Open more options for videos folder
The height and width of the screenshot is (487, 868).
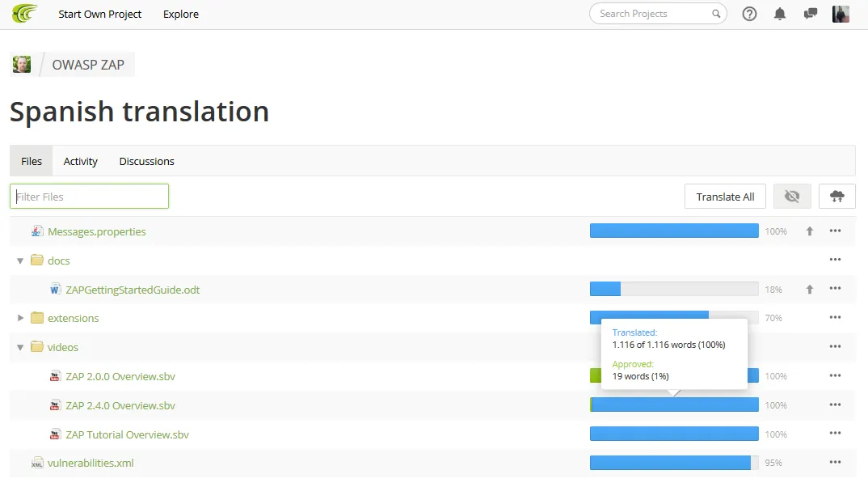click(835, 346)
